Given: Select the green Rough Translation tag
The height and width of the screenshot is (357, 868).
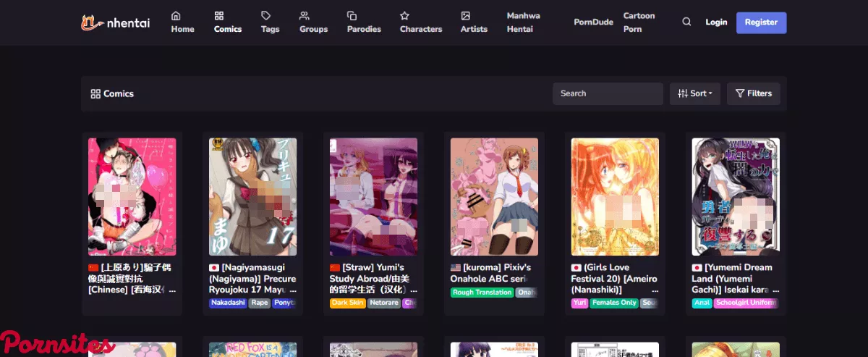Looking at the screenshot, I should tap(482, 293).
